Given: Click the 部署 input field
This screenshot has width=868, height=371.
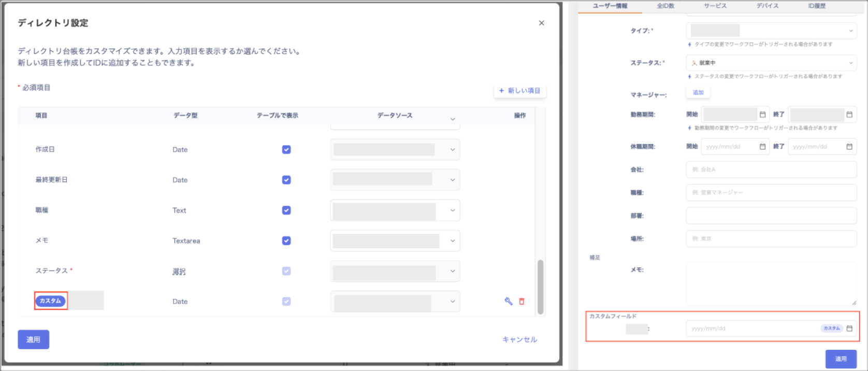Looking at the screenshot, I should point(771,216).
